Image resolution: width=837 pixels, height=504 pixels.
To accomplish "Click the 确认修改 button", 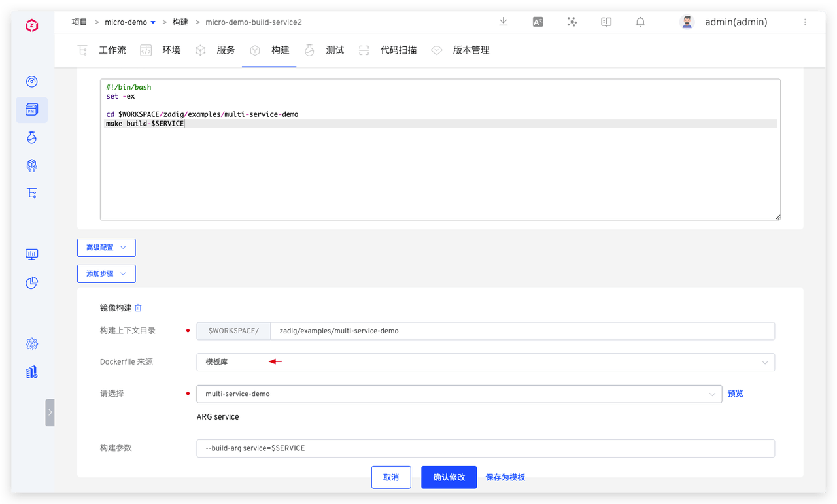I will [x=449, y=477].
